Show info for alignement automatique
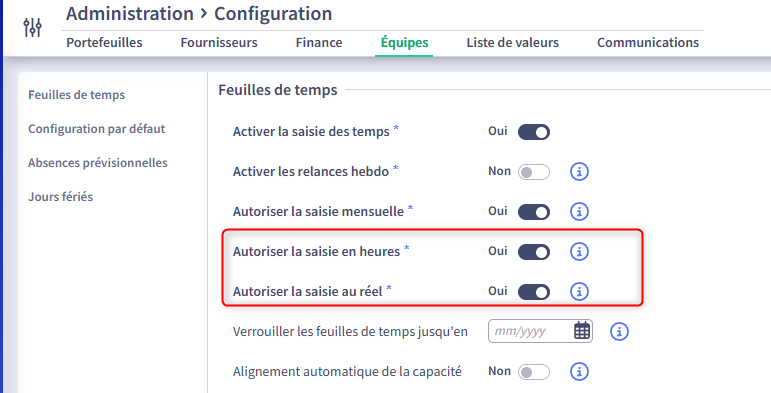 [x=579, y=371]
